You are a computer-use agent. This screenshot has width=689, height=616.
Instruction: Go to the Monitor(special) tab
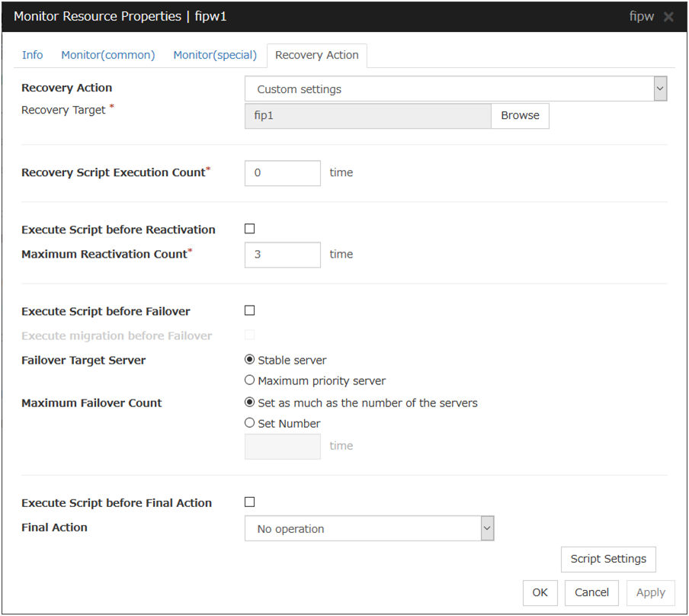pyautogui.click(x=215, y=55)
